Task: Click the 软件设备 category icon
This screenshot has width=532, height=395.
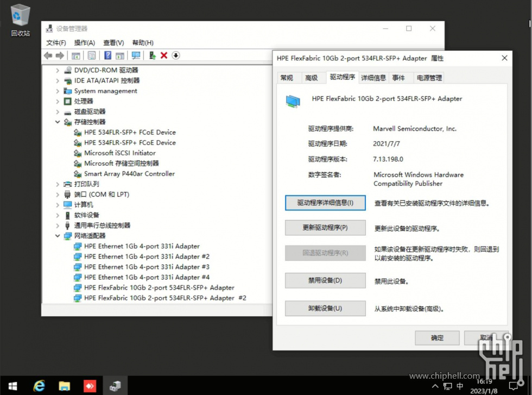Action: 67,215
